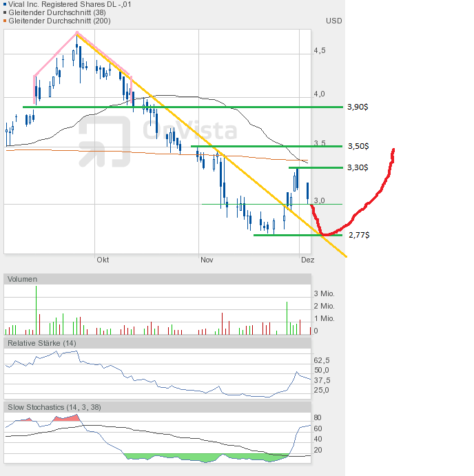Click the USD currency label
The height and width of the screenshot is (476, 474).
333,21
